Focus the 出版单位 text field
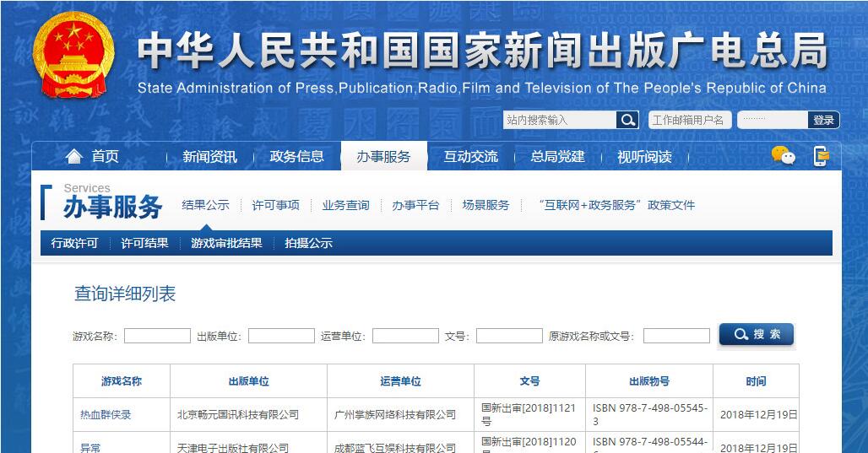This screenshot has width=868, height=453. (281, 336)
